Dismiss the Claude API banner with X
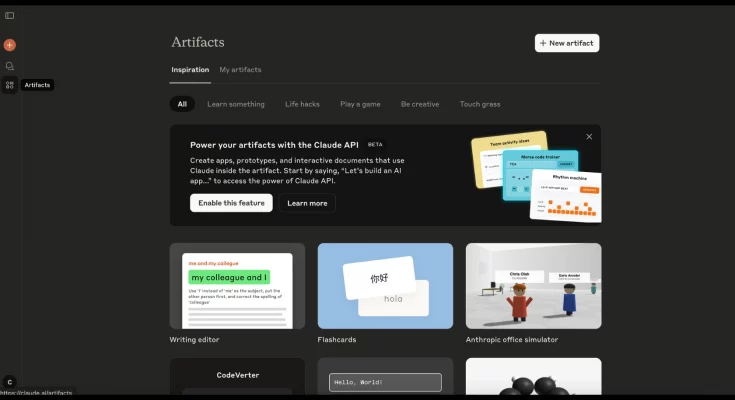Screen dimensions: 735x400 [589, 136]
